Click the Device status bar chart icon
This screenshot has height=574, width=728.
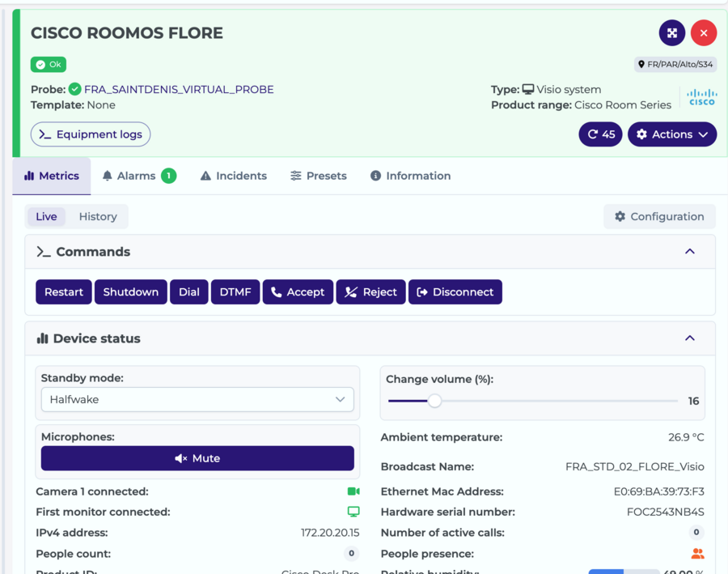[42, 338]
